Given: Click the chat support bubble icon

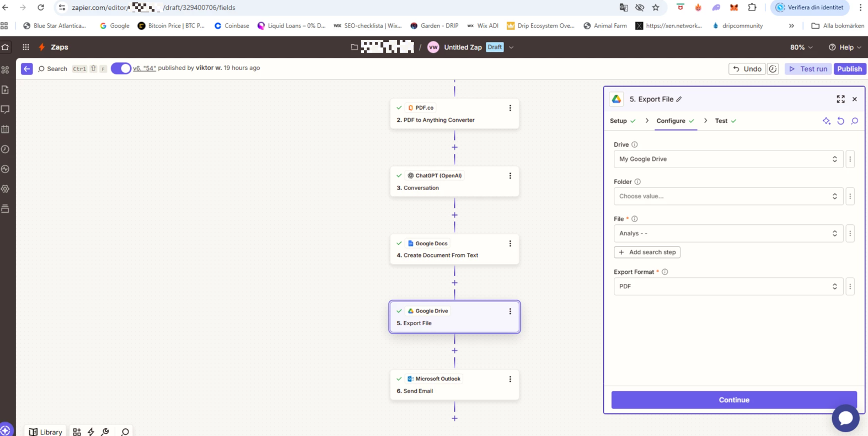Looking at the screenshot, I should tap(845, 418).
